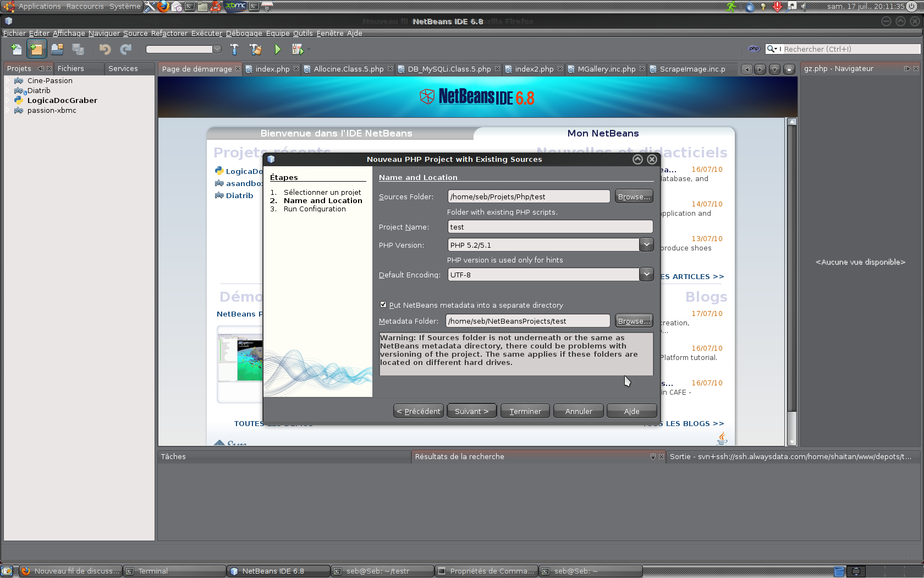Click the Undo arrow icon
Screen dimensions: 924x578
pyautogui.click(x=105, y=49)
